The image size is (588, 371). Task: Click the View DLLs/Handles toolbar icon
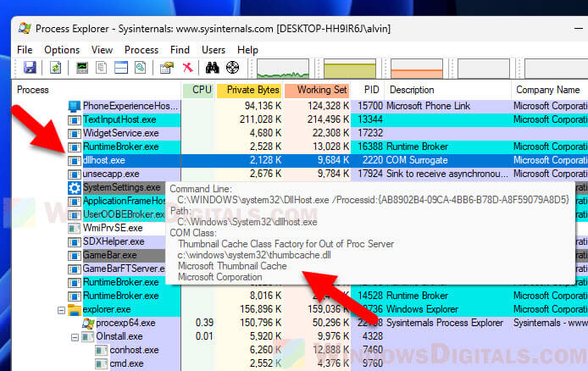point(141,68)
